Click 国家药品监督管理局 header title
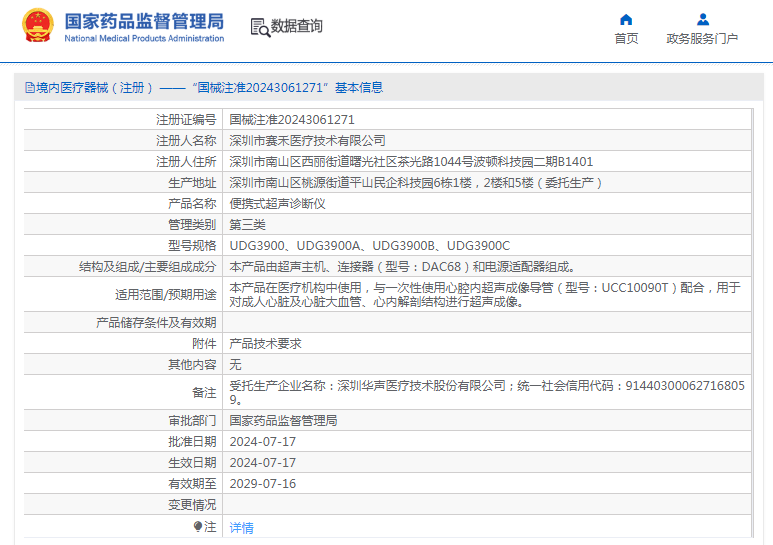Screen dimensions: 773x545 (x=144, y=21)
